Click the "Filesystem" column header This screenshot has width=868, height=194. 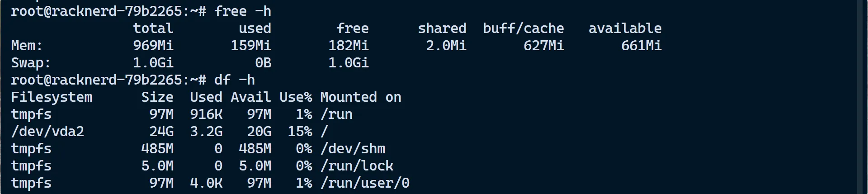[x=52, y=97]
